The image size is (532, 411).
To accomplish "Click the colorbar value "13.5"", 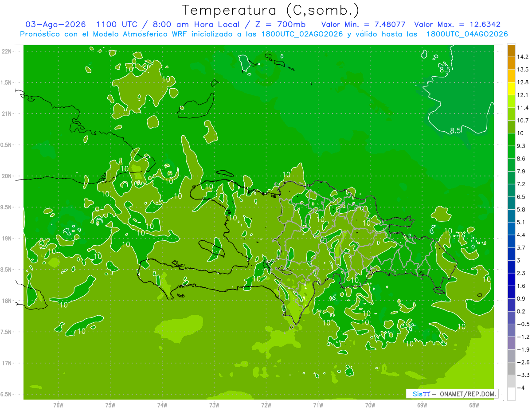I will point(523,70).
